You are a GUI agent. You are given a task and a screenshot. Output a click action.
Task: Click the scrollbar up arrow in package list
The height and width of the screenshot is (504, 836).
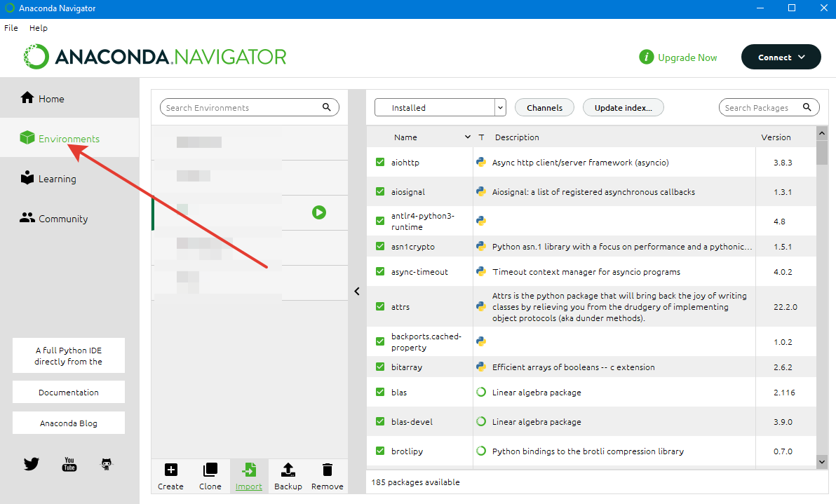click(x=821, y=132)
